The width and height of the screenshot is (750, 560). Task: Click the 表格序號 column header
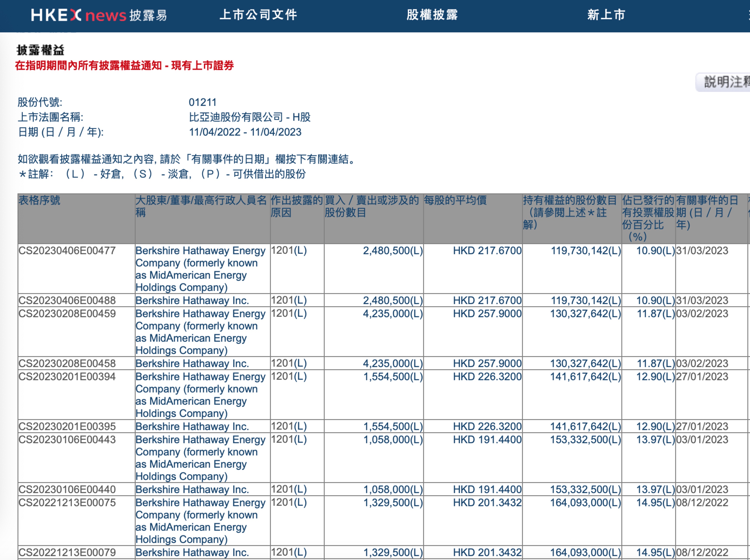(39, 200)
